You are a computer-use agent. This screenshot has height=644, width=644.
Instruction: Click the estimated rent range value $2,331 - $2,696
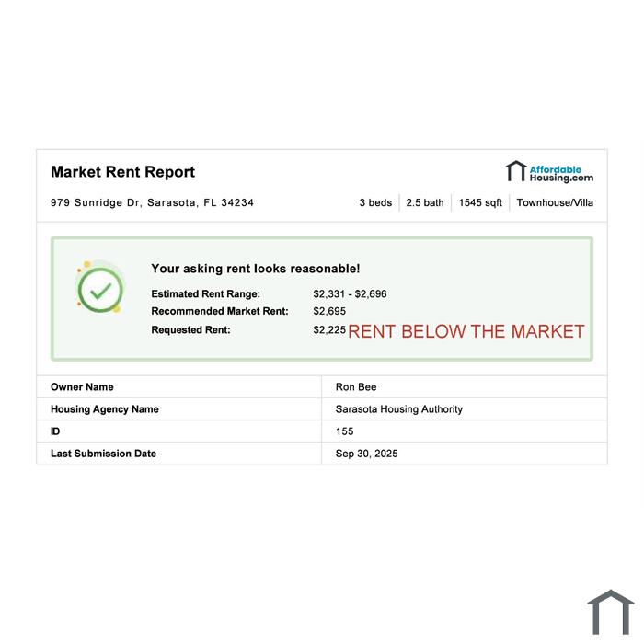[350, 293]
